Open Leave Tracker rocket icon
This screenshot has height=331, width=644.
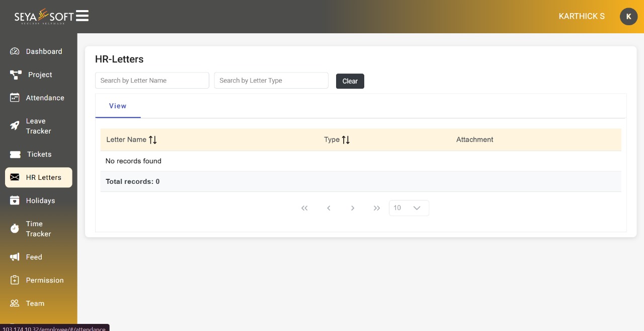[15, 126]
